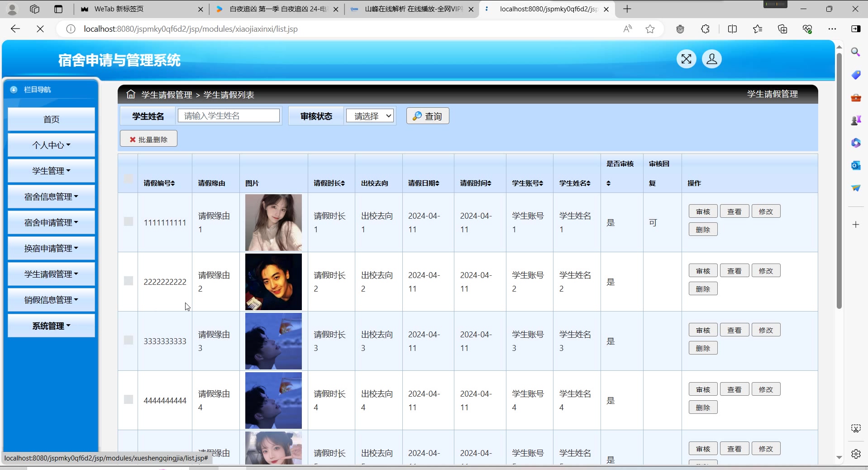Check the row checkbox for 1111111111

point(129,221)
